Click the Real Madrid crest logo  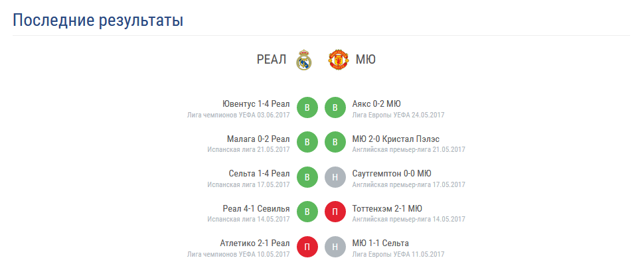[x=304, y=59]
